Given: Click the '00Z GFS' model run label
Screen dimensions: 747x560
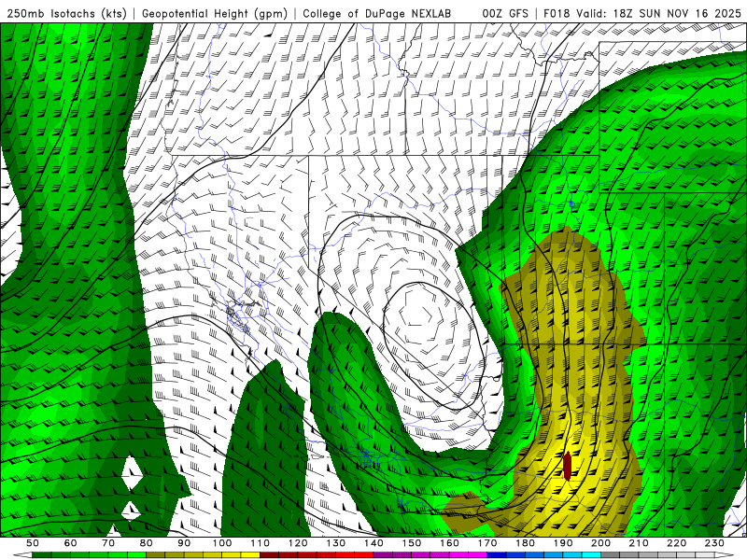Looking at the screenshot, I should click(x=505, y=13).
